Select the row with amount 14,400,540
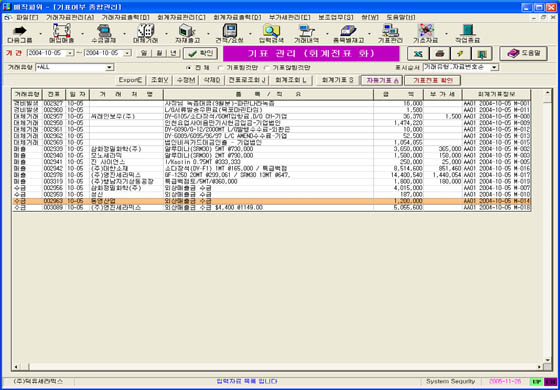The height and width of the screenshot is (390, 560). [271, 175]
